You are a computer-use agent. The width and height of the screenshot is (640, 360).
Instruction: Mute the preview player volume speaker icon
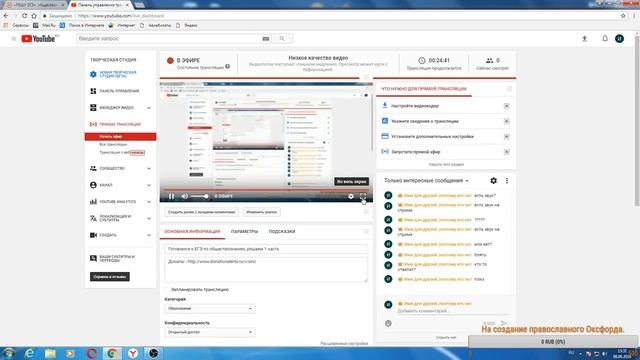tap(184, 196)
